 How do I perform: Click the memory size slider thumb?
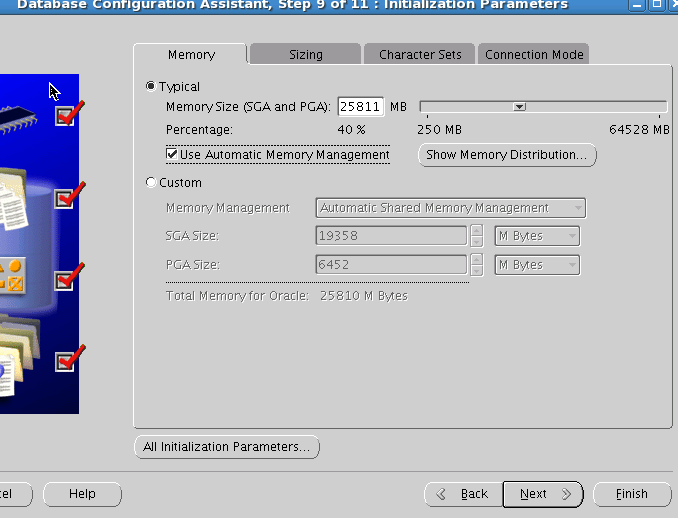pos(519,106)
